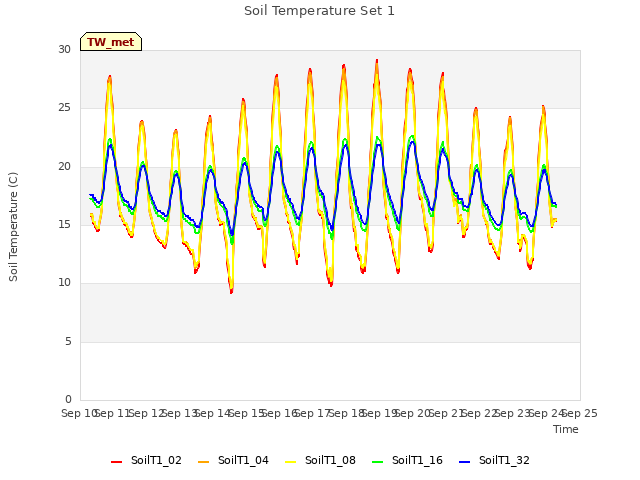
Task: Click the 0 tick on y-axis
Action: [68, 399]
